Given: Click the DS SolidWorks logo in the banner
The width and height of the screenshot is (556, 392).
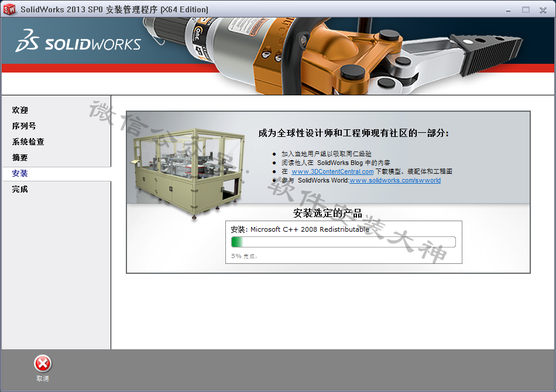Looking at the screenshot, I should (78, 41).
